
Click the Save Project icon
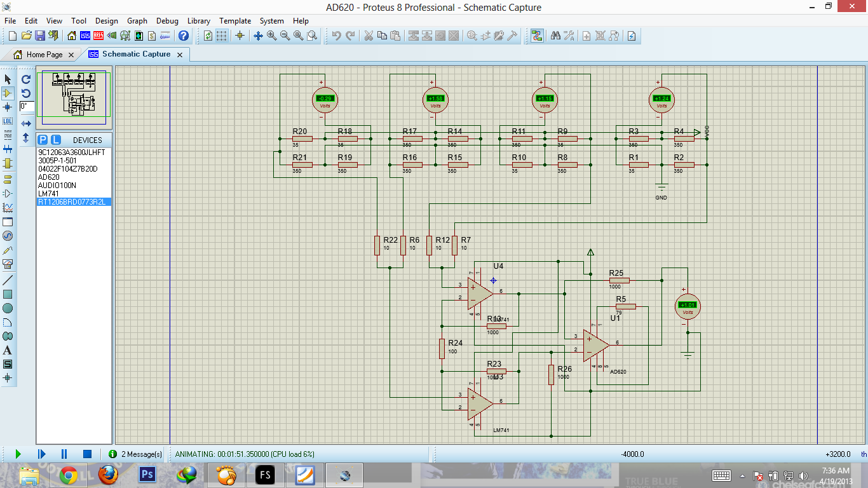(40, 36)
